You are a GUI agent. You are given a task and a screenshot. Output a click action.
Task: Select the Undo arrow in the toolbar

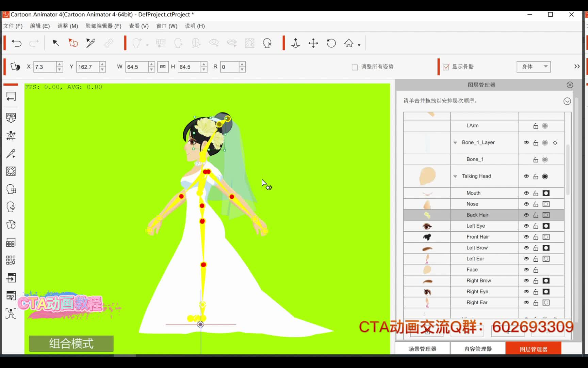pyautogui.click(x=16, y=43)
